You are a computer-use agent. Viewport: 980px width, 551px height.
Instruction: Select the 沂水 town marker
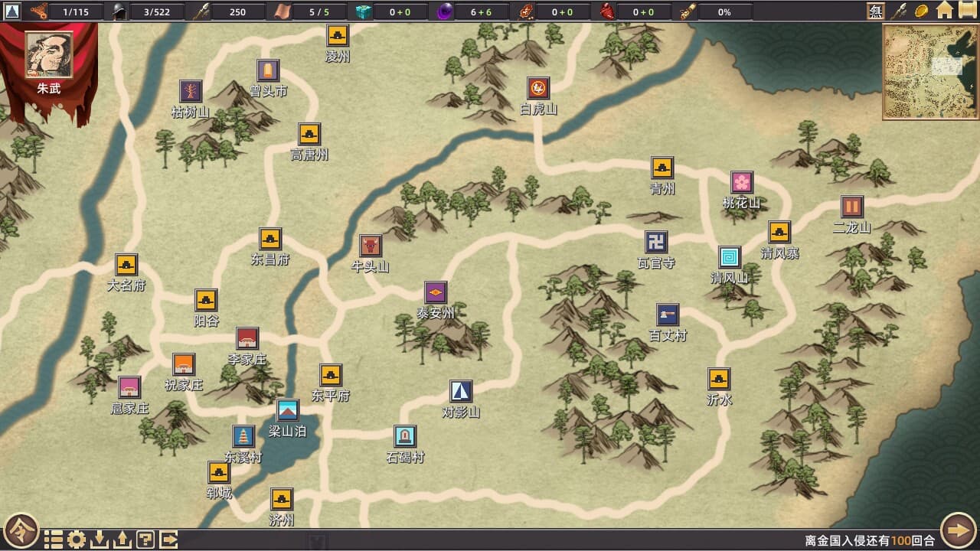(x=719, y=379)
